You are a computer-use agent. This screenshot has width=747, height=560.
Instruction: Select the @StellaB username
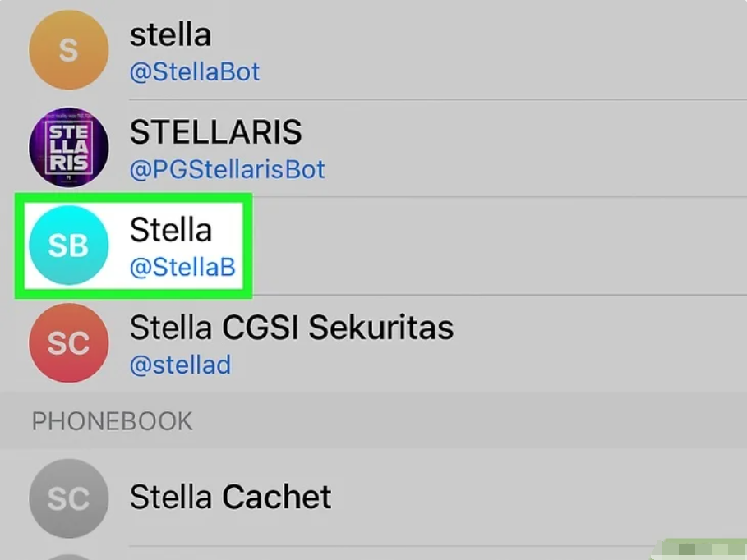182,267
